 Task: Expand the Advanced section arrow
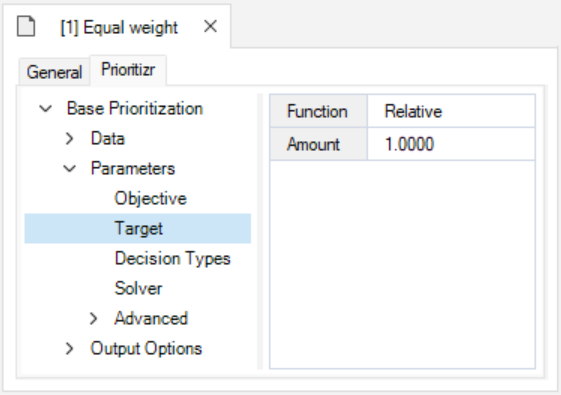point(93,318)
